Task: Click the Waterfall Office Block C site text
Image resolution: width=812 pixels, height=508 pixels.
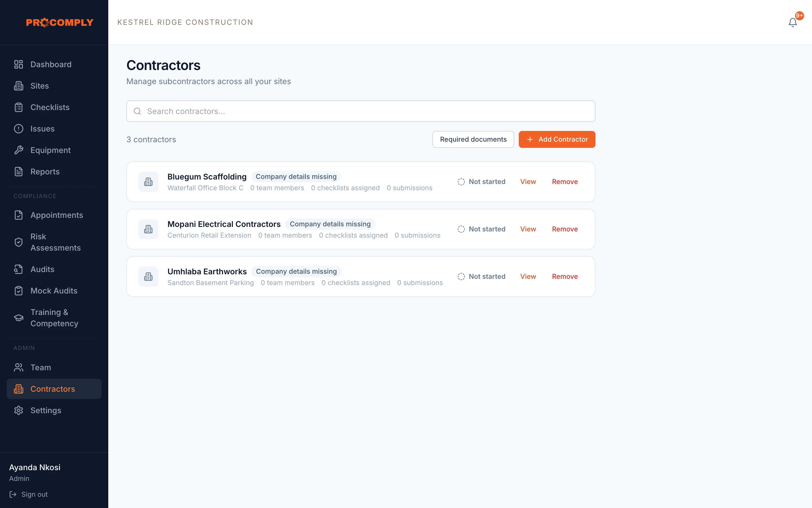Action: (205, 188)
